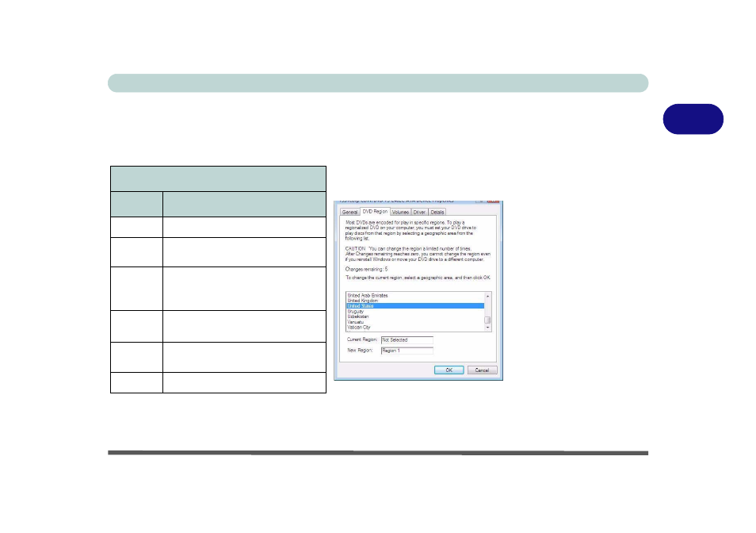Image resolution: width=756 pixels, height=533 pixels.
Task: Click the New Region field
Action: (x=407, y=351)
